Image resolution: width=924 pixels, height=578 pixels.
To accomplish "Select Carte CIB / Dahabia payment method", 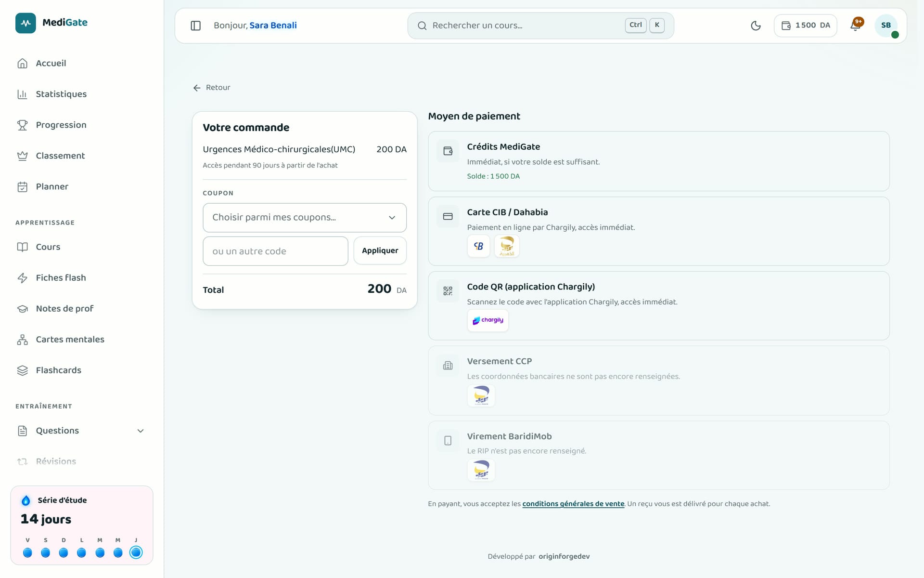I will 659,231.
